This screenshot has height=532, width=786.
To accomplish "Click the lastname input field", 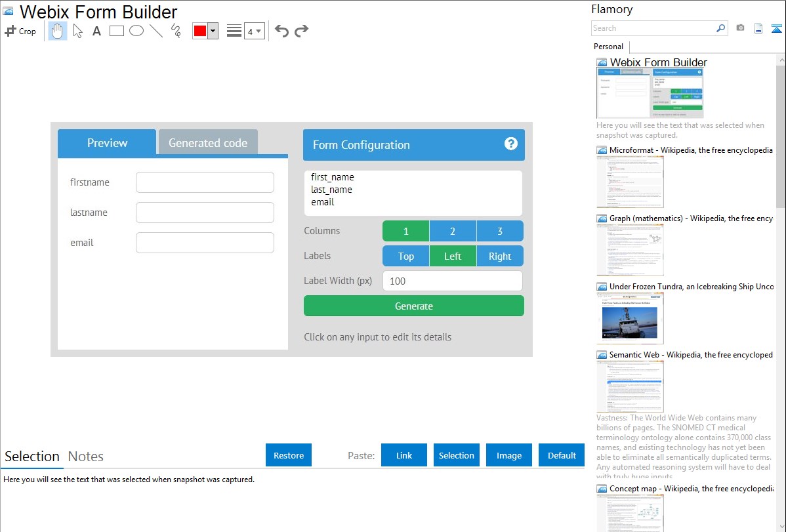I will tap(205, 213).
